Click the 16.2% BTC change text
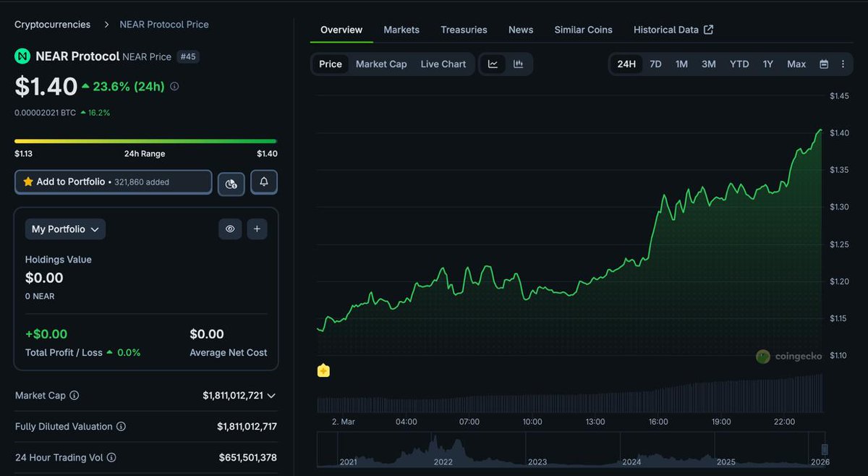 pyautogui.click(x=99, y=113)
